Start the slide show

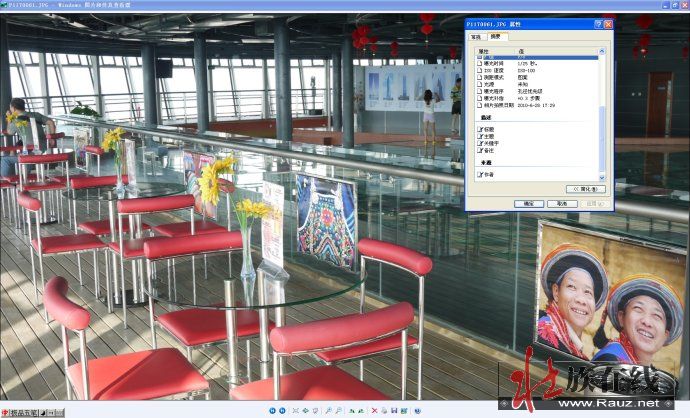[315, 411]
